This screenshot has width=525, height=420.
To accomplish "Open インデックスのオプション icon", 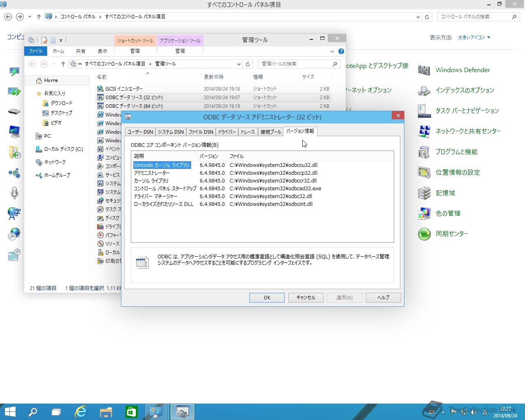I will pyautogui.click(x=456, y=91).
